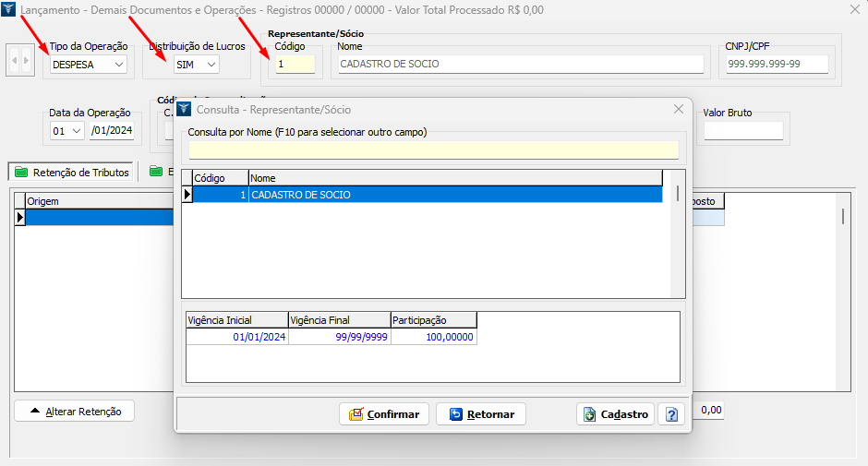Click the Consulta por Nome search field
The width and height of the screenshot is (868, 466).
[433, 149]
